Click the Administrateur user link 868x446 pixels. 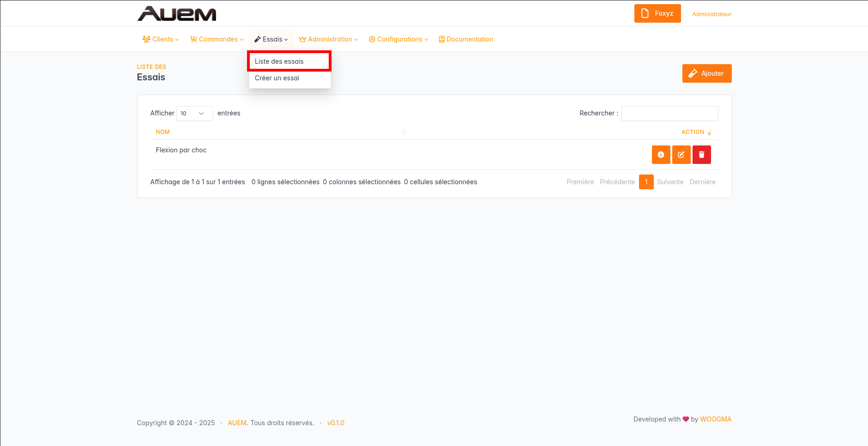[711, 14]
